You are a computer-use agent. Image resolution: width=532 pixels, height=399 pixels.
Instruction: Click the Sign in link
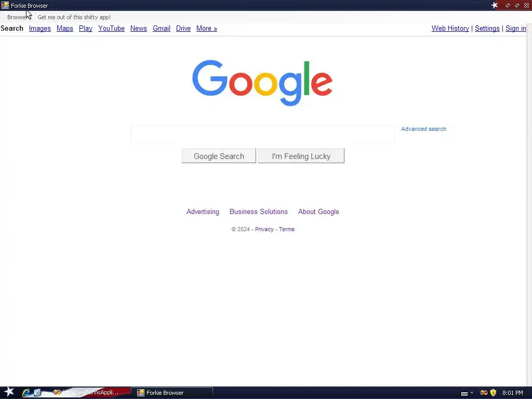coord(516,29)
